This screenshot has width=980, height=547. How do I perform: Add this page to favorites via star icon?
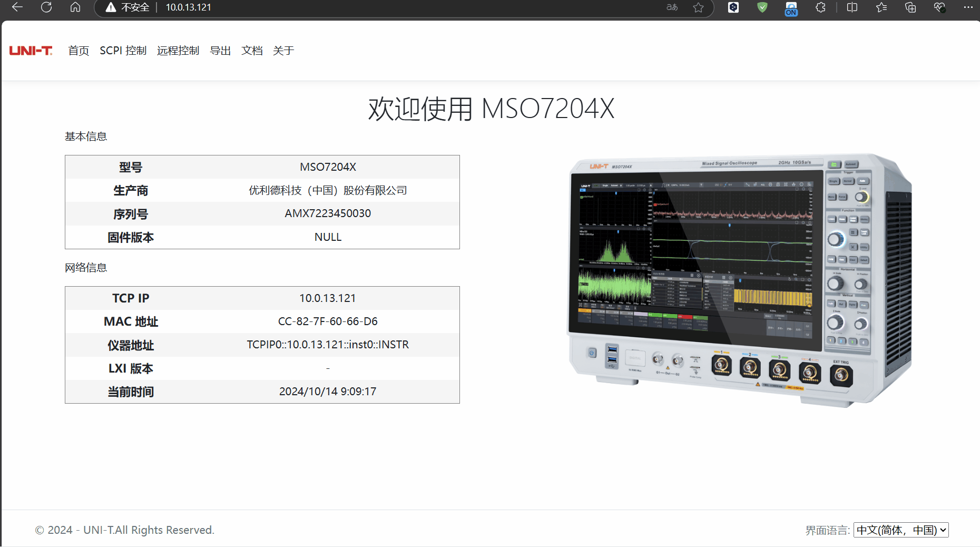[699, 7]
